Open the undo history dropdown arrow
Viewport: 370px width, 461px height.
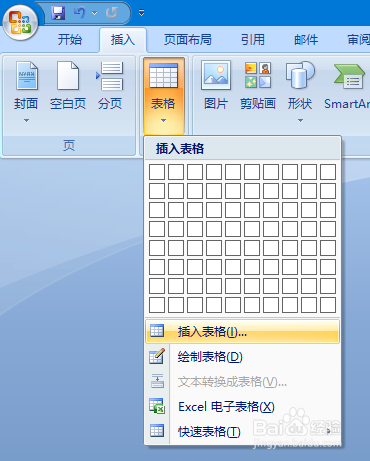(x=95, y=13)
